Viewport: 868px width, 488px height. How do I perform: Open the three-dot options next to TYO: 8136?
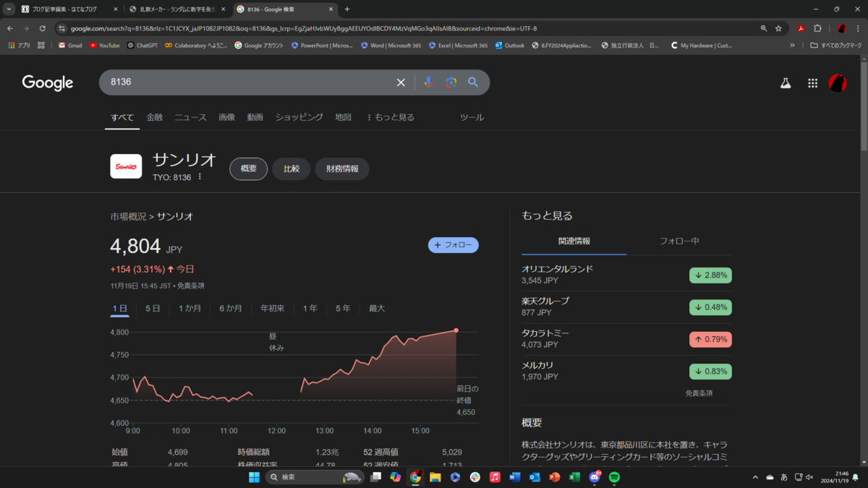point(200,177)
